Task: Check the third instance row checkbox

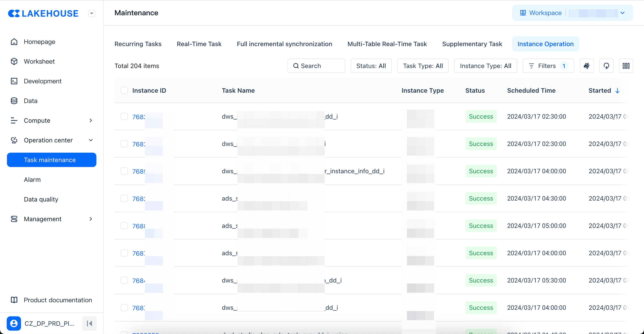Action: [124, 171]
